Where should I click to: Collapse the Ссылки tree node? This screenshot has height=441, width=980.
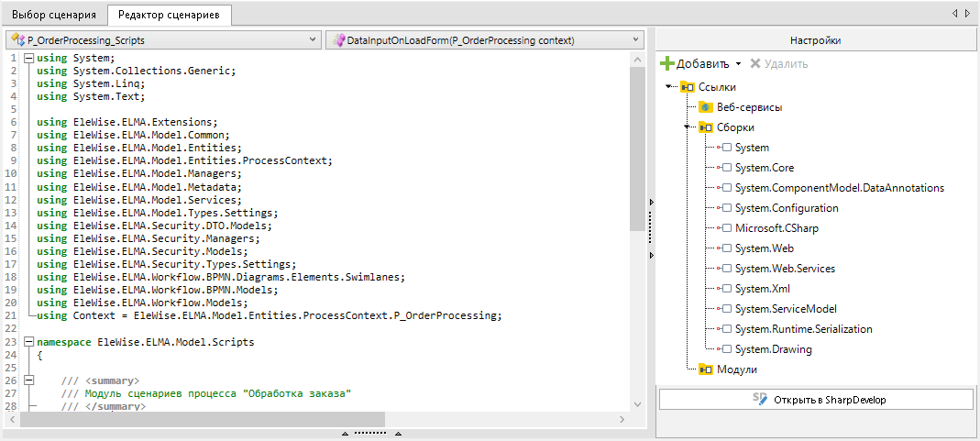coord(670,86)
